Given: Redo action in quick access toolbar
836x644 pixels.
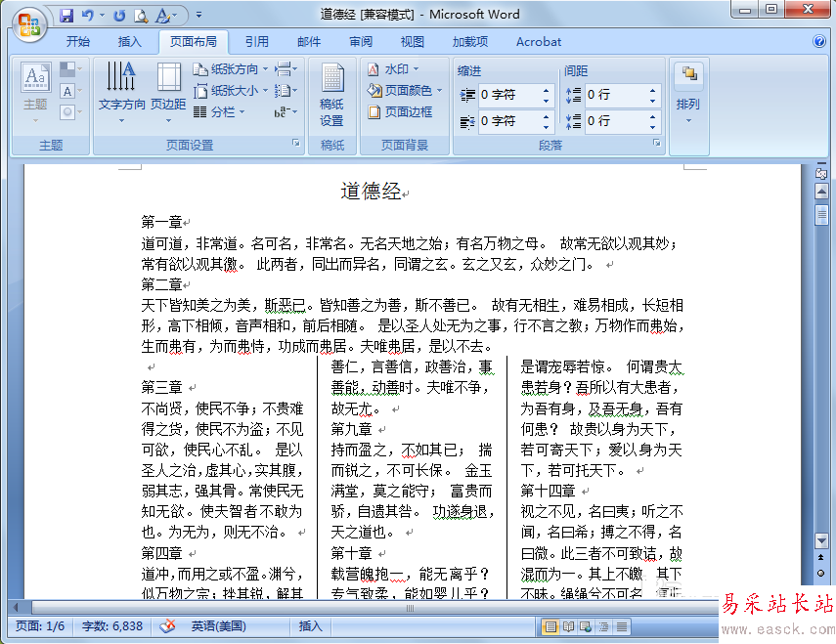Looking at the screenshot, I should pyautogui.click(x=119, y=16).
